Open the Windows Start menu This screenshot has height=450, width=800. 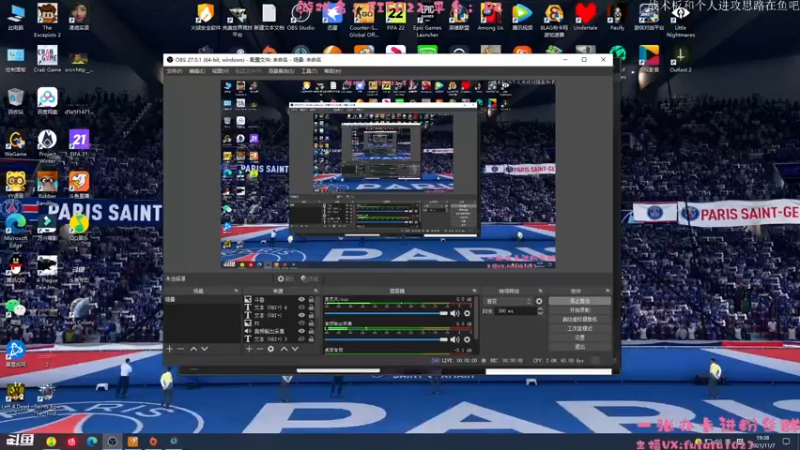pyautogui.click(x=19, y=440)
